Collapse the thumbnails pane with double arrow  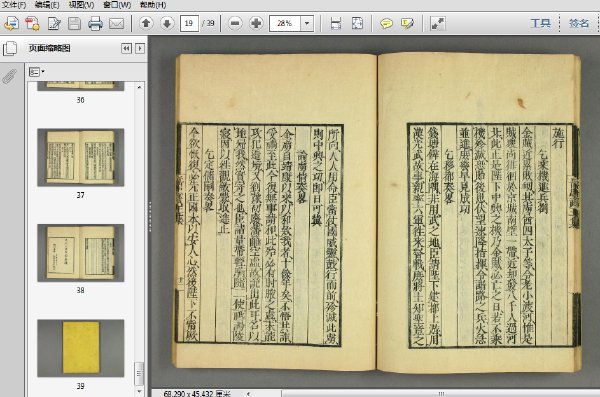[126, 48]
